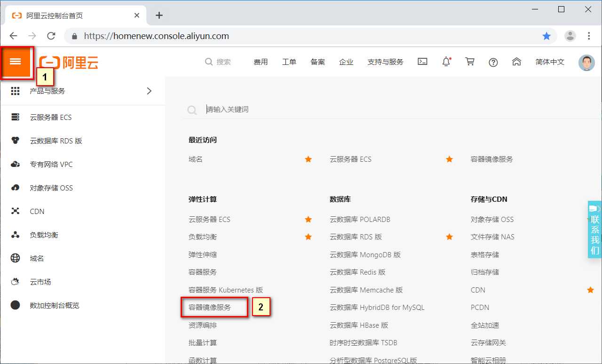Open the 弹性伸缩 link
The height and width of the screenshot is (364, 602).
click(x=203, y=255)
